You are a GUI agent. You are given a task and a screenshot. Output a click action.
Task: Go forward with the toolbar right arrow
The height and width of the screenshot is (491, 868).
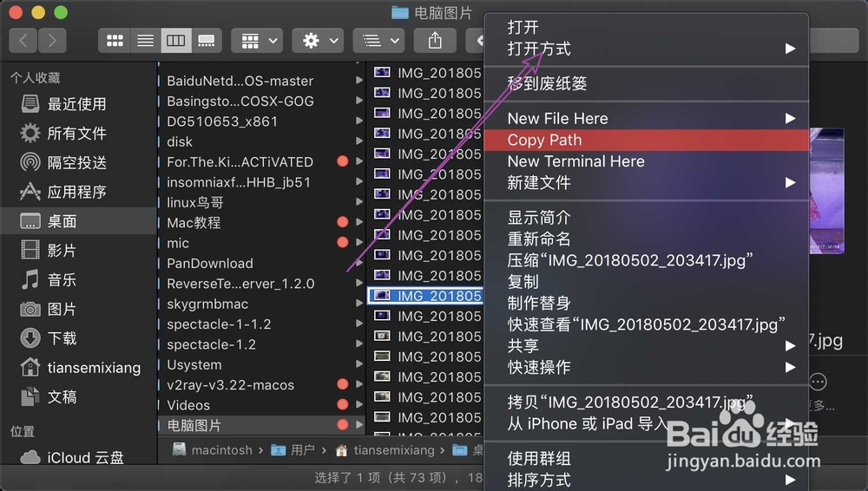click(x=53, y=41)
